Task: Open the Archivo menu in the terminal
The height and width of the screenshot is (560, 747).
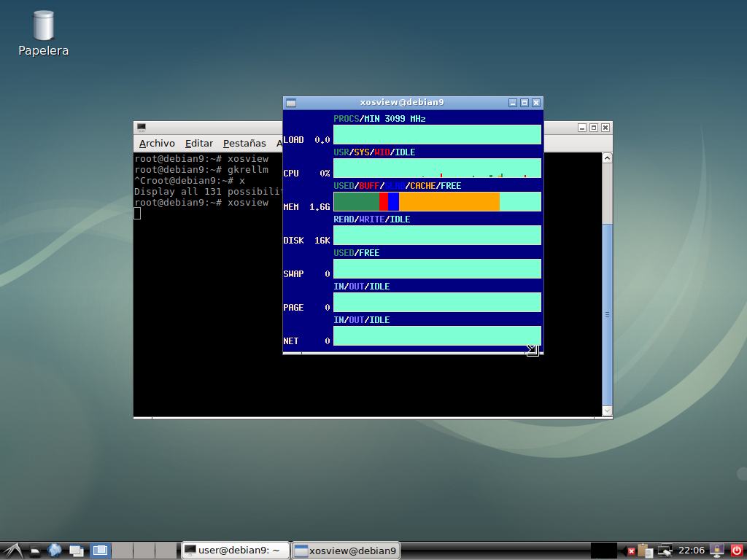Action: [156, 143]
